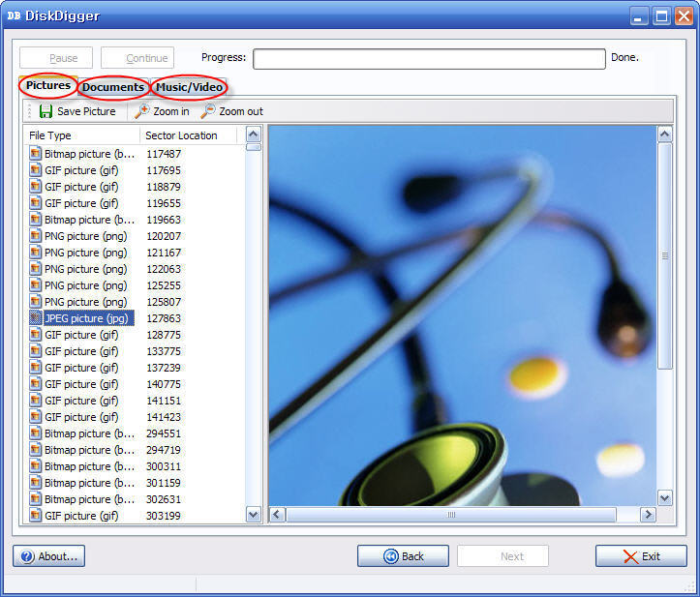700x597 pixels.
Task: Click the red X icon on Exit
Action: point(630,556)
